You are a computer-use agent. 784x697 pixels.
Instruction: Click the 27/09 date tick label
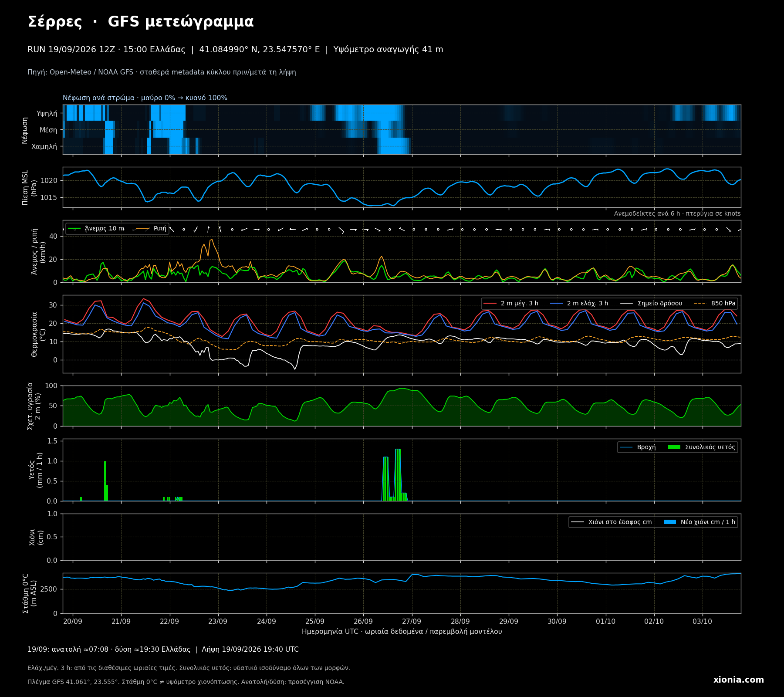(412, 622)
